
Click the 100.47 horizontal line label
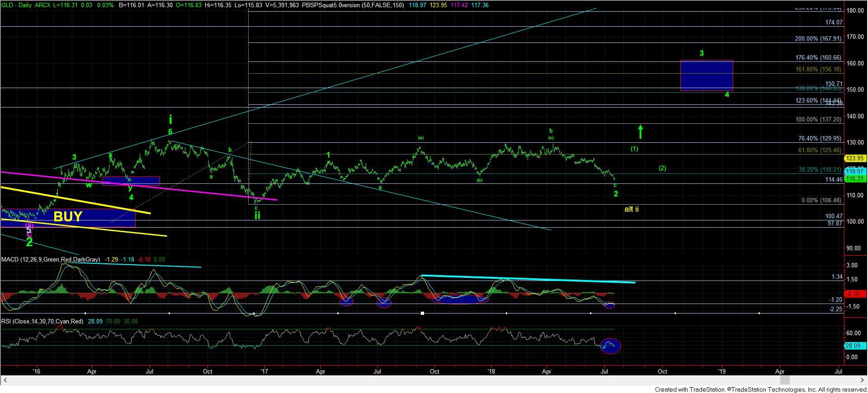[x=834, y=216]
